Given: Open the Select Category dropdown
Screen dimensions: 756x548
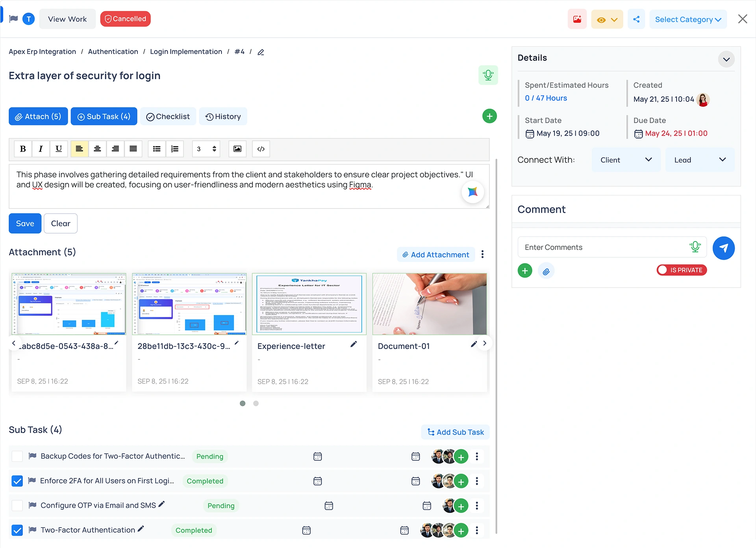Looking at the screenshot, I should coord(687,19).
